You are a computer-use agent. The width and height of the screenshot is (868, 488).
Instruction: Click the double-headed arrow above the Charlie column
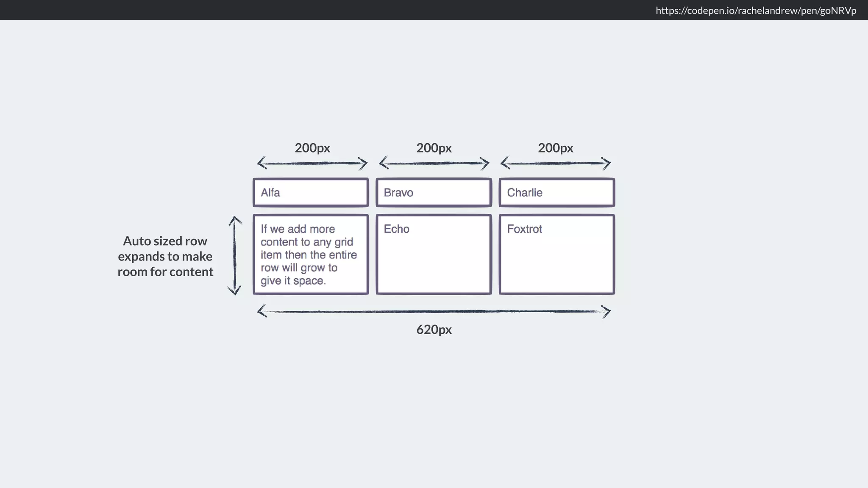555,163
